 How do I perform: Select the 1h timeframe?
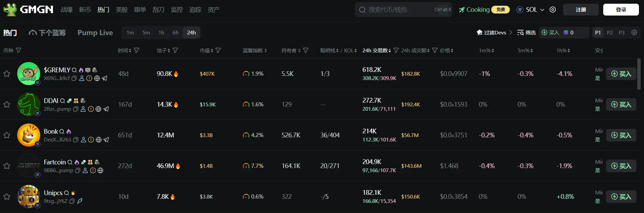(161, 32)
